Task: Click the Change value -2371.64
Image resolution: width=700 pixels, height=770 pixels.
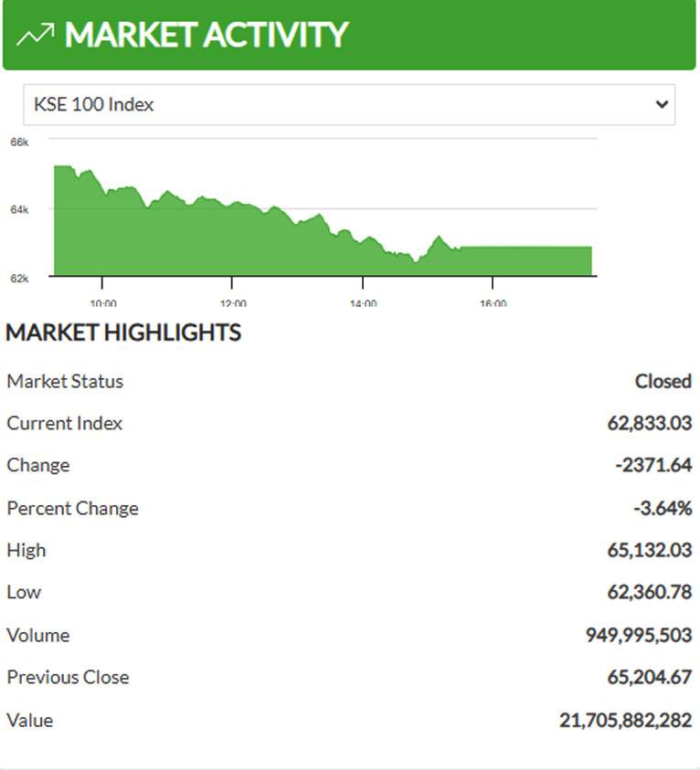Action: pyautogui.click(x=653, y=465)
